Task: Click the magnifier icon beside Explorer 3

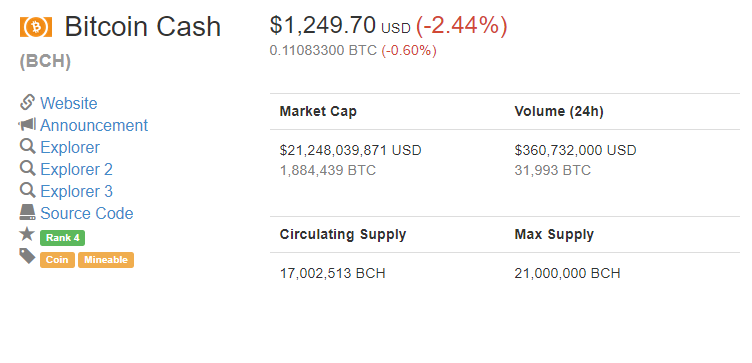Action: [x=27, y=190]
